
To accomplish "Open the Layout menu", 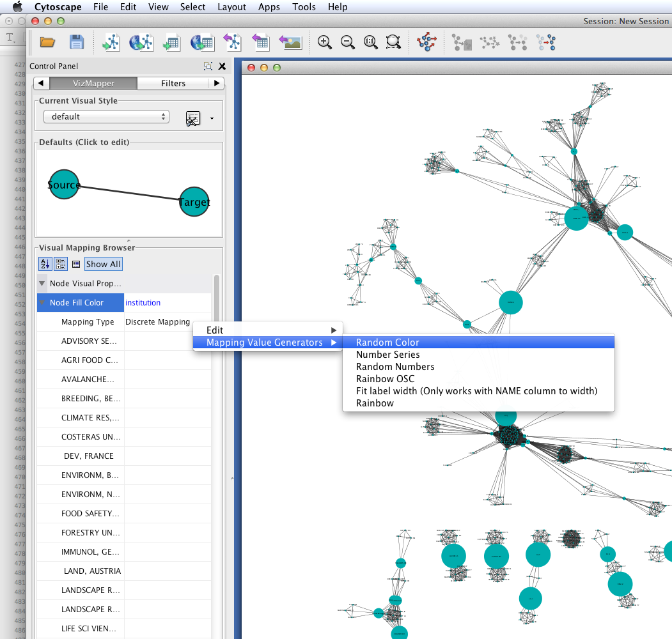I will tap(231, 7).
